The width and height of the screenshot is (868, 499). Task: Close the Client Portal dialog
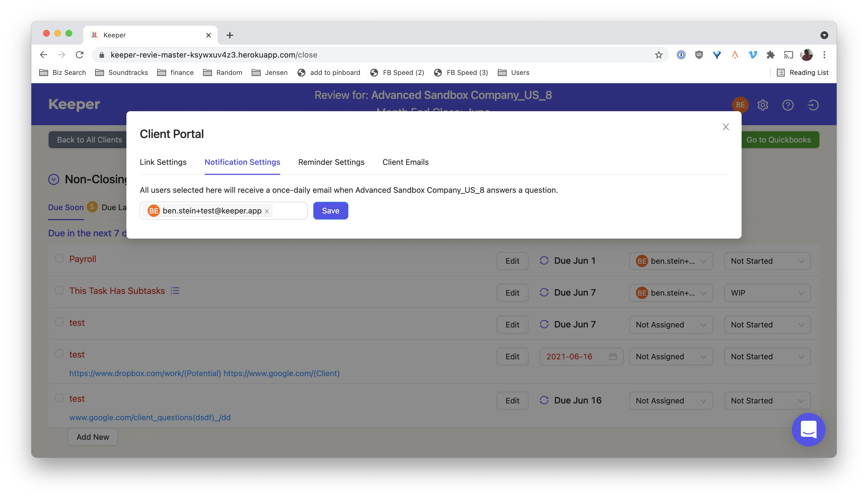point(725,127)
